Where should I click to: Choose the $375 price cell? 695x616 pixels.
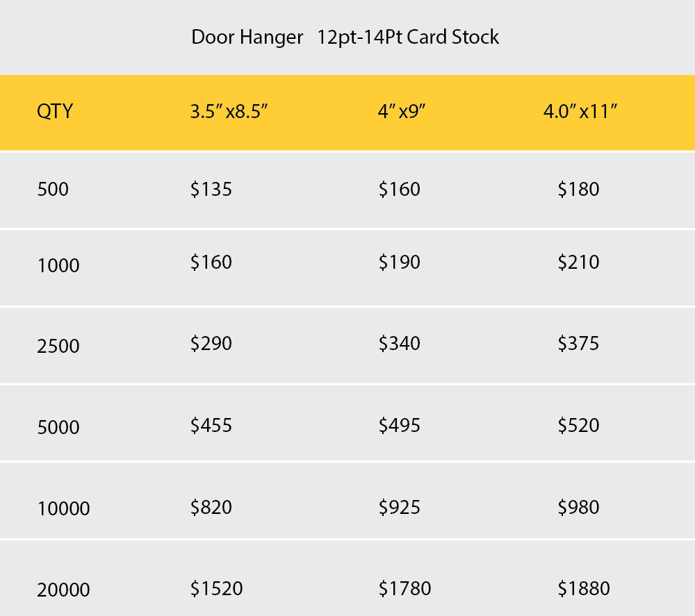[x=578, y=344]
